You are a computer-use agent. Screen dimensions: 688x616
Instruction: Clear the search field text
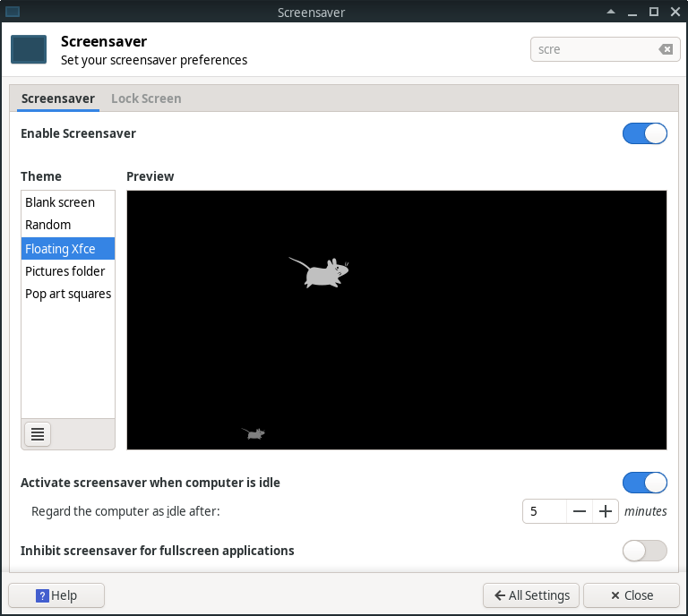click(x=666, y=49)
